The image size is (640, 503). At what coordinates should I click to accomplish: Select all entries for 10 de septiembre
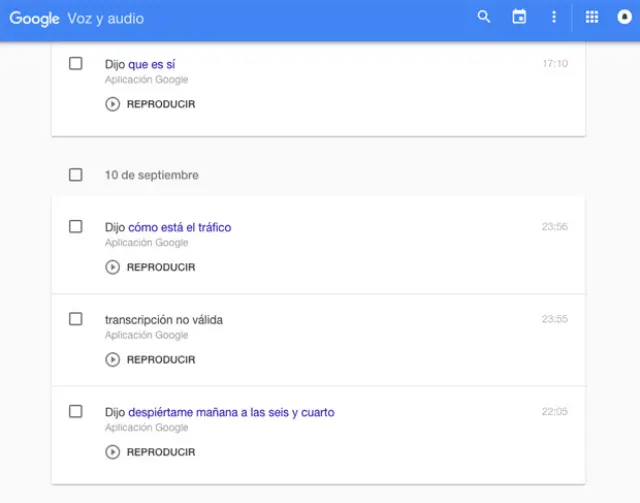(x=76, y=175)
